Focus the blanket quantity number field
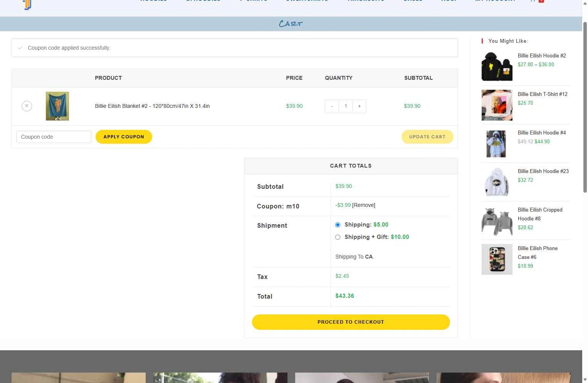The height and width of the screenshot is (383, 588). pyautogui.click(x=346, y=106)
